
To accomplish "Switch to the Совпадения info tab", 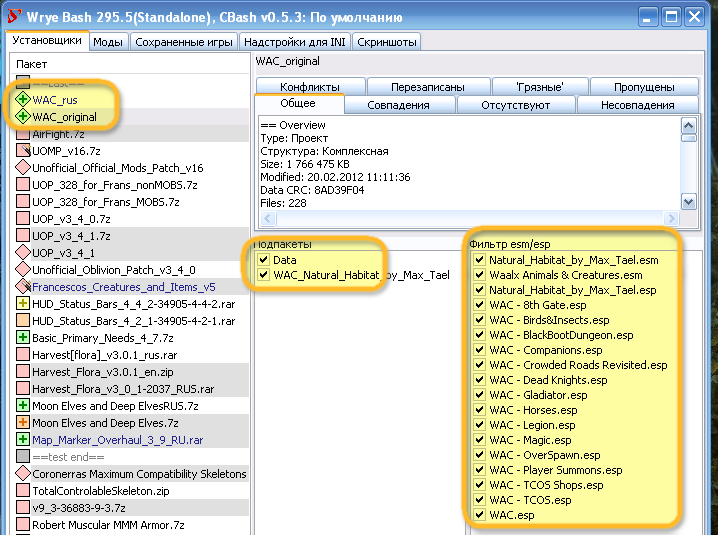I will [x=398, y=105].
